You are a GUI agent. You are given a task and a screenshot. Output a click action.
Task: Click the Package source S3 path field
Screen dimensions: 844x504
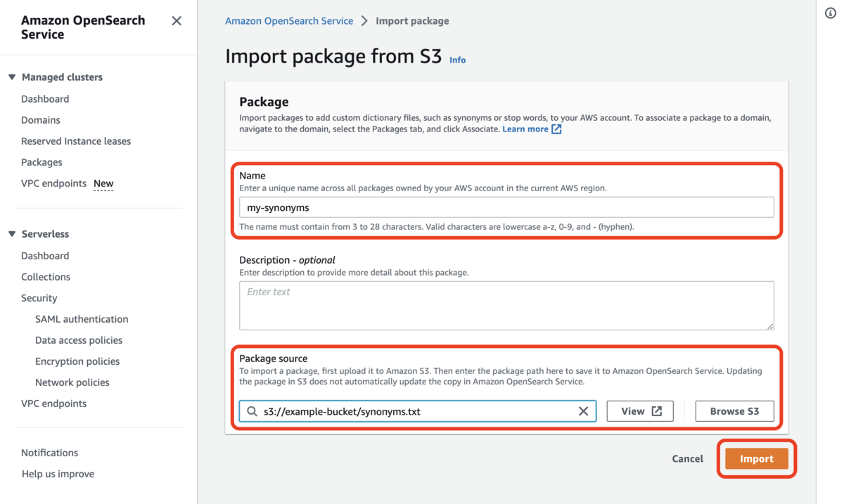(418, 411)
